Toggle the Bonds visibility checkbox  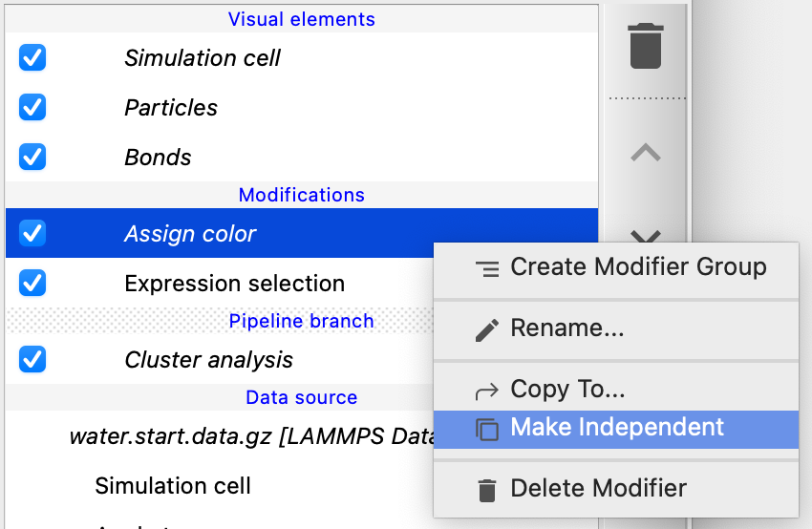pyautogui.click(x=32, y=158)
